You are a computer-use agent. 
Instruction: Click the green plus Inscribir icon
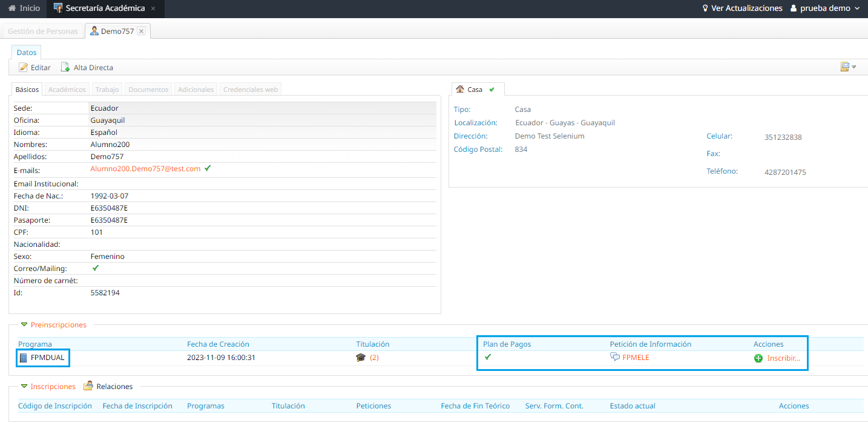coord(758,358)
